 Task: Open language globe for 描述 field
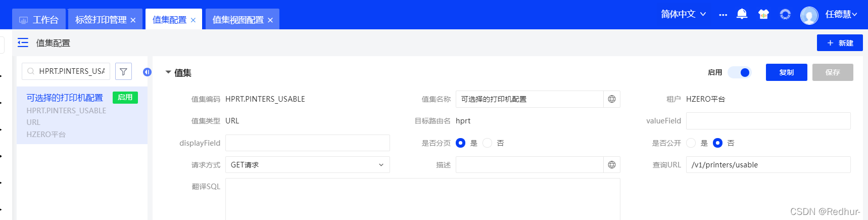coord(612,165)
